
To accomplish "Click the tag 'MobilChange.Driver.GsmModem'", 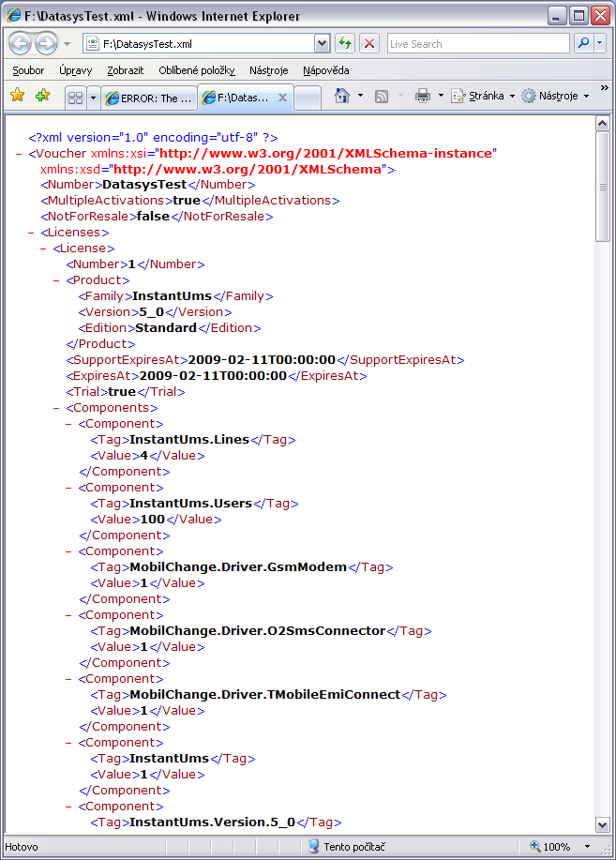I will tap(238, 567).
